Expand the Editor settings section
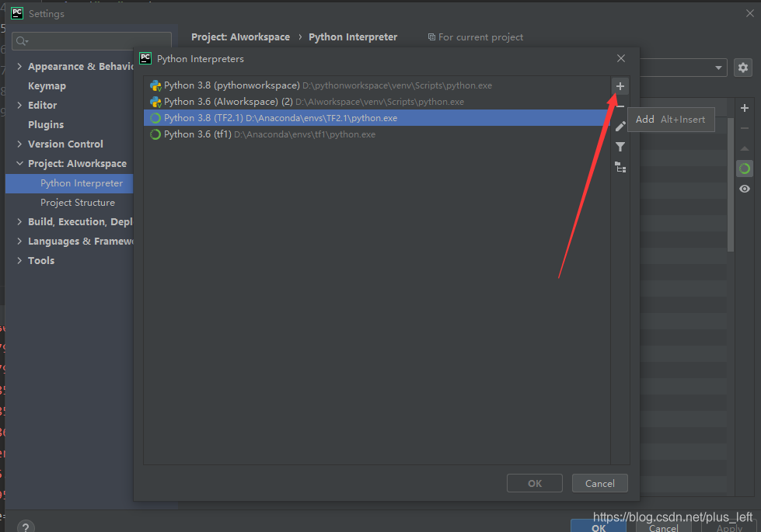Viewport: 761px width, 532px height. 19,106
